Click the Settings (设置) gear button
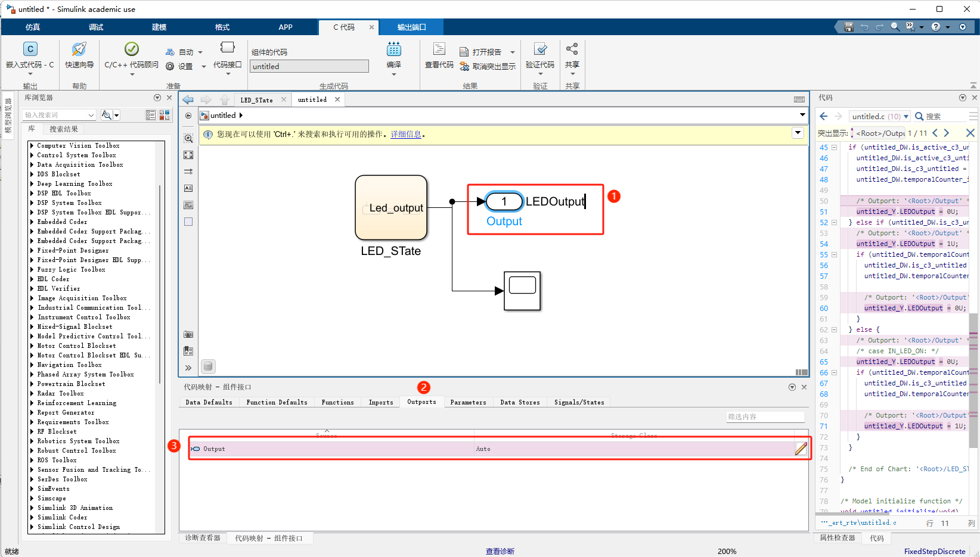Viewport: 980px width, 557px height. [x=179, y=66]
